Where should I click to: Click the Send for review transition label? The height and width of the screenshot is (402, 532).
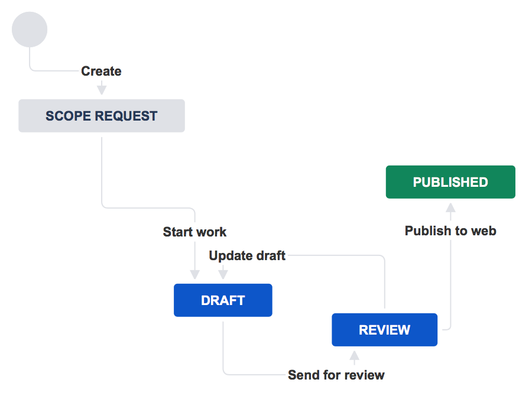pos(336,374)
